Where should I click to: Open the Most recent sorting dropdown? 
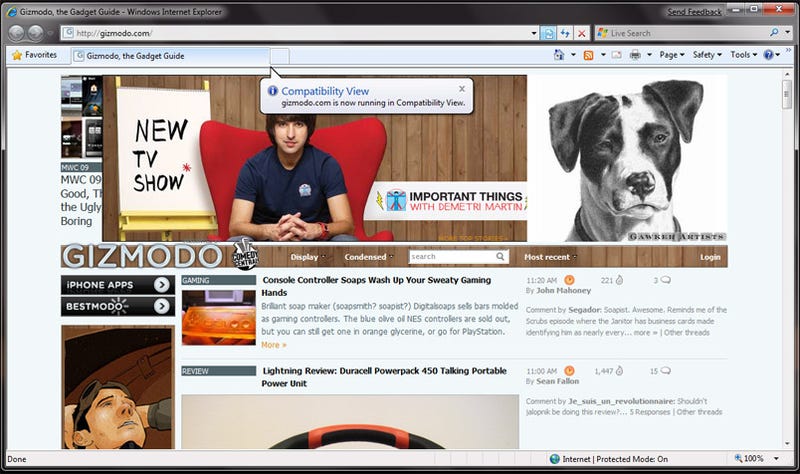pyautogui.click(x=551, y=257)
